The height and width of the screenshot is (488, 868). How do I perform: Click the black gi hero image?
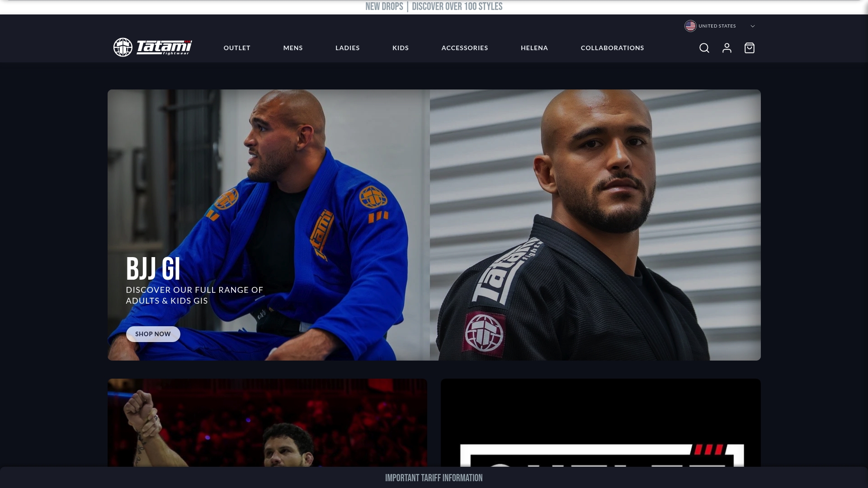coord(595,203)
